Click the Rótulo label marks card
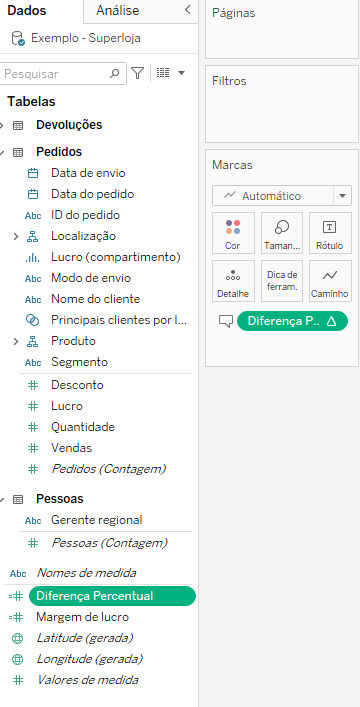This screenshot has height=707, width=360. coord(330,233)
